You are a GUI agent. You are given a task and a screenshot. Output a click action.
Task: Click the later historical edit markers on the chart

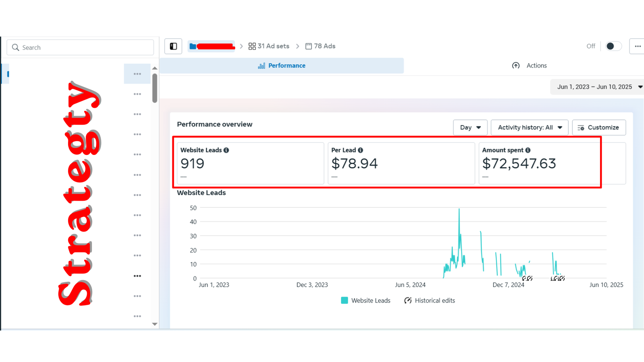pos(557,278)
